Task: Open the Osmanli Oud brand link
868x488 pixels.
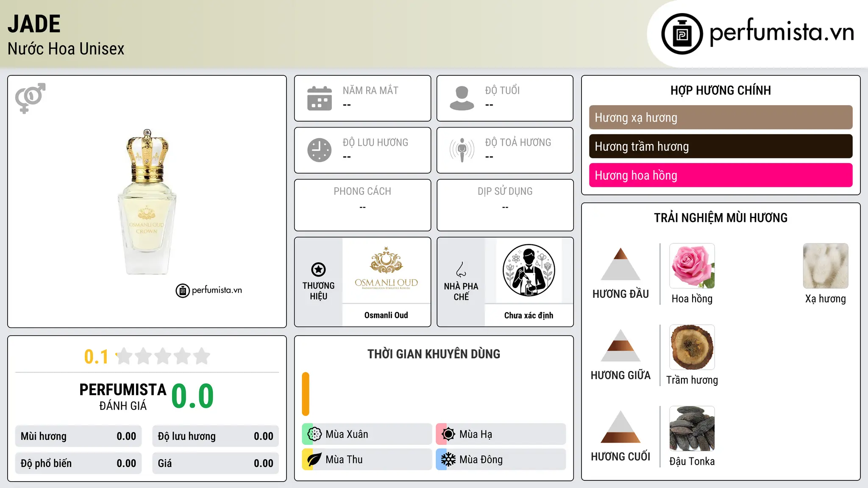Action: pyautogui.click(x=386, y=315)
